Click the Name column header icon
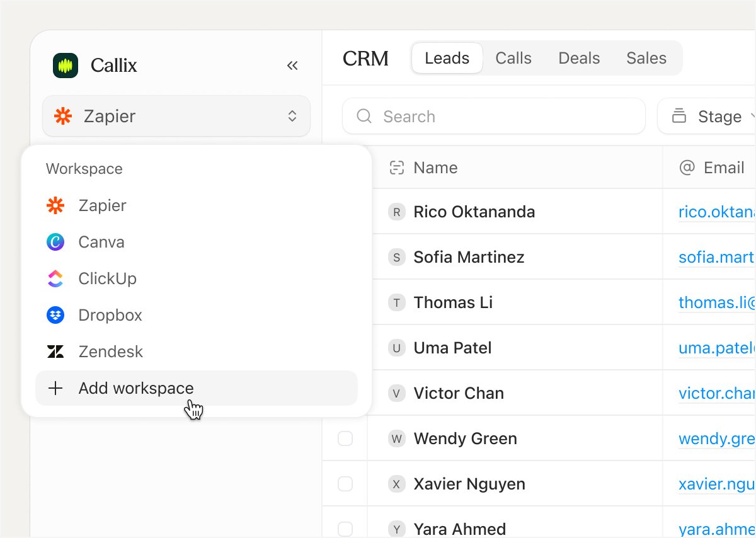756x538 pixels. pyautogui.click(x=396, y=168)
